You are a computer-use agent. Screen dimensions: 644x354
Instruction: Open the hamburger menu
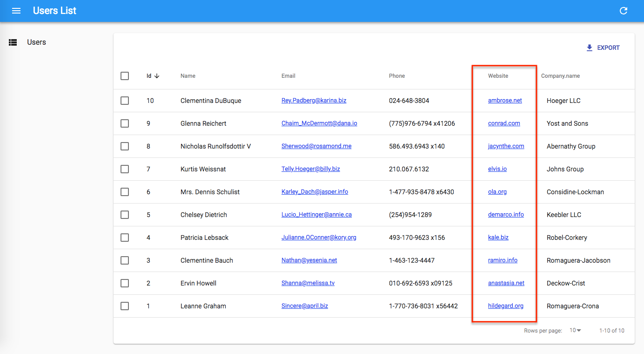point(16,11)
